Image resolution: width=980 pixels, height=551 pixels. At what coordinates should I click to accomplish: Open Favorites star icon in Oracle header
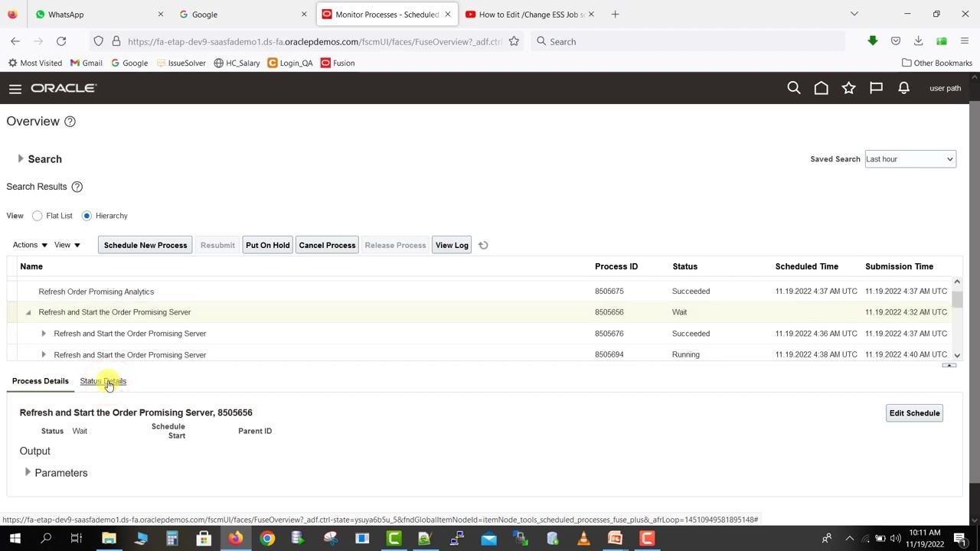pos(848,88)
